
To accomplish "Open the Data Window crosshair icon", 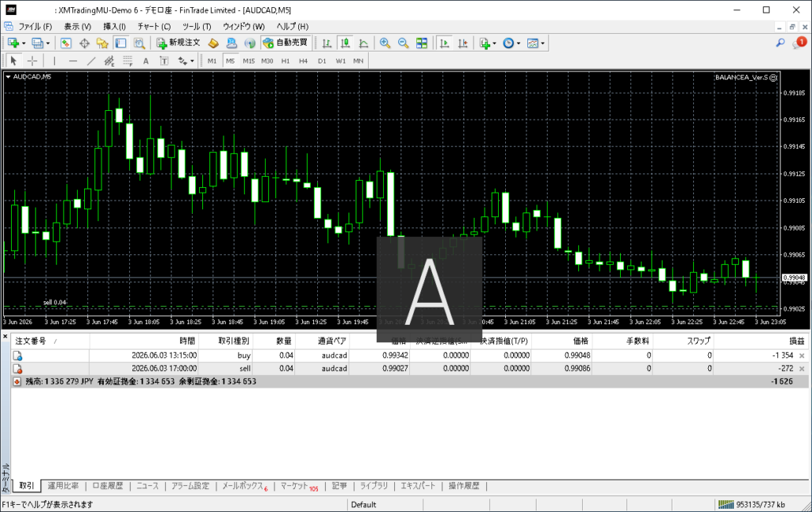I will coord(84,43).
